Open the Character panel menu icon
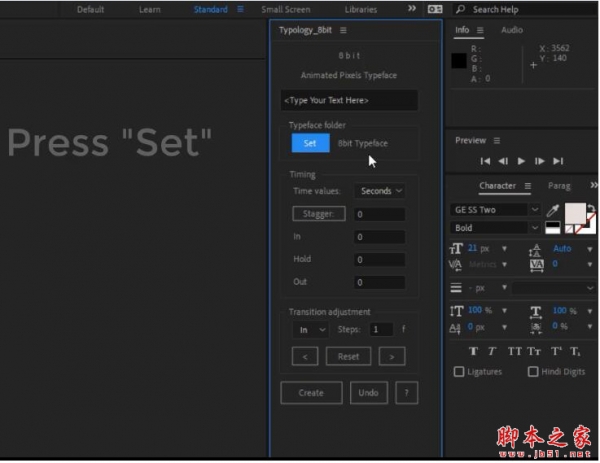 528,186
